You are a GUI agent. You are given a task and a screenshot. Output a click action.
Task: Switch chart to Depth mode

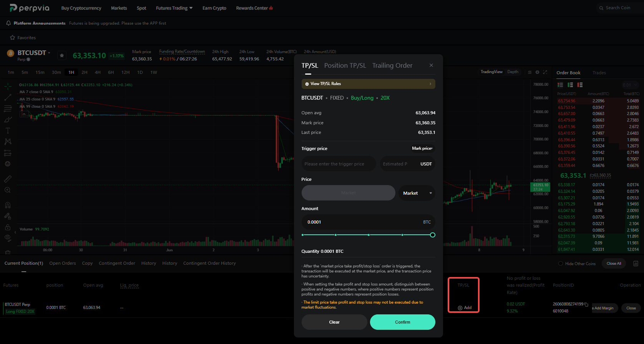513,72
